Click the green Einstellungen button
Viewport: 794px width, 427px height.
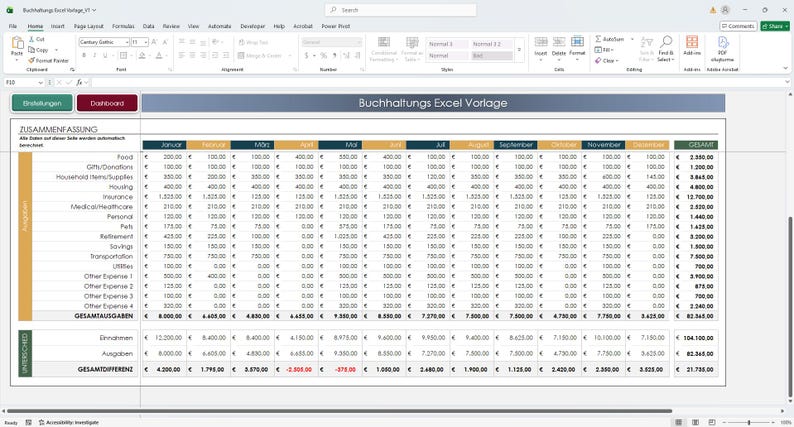(x=42, y=103)
